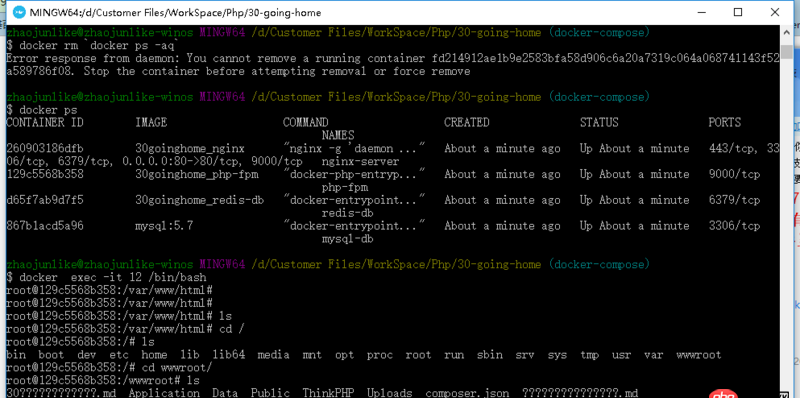This screenshot has height=398, width=800.
Task: Click the composer.json file name
Action: 467,393
